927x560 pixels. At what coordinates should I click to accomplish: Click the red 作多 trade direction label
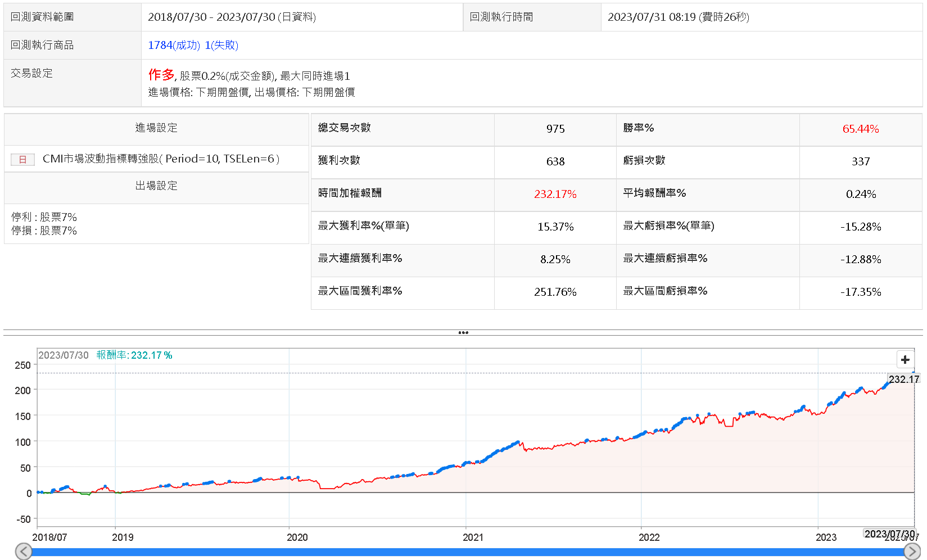161,75
